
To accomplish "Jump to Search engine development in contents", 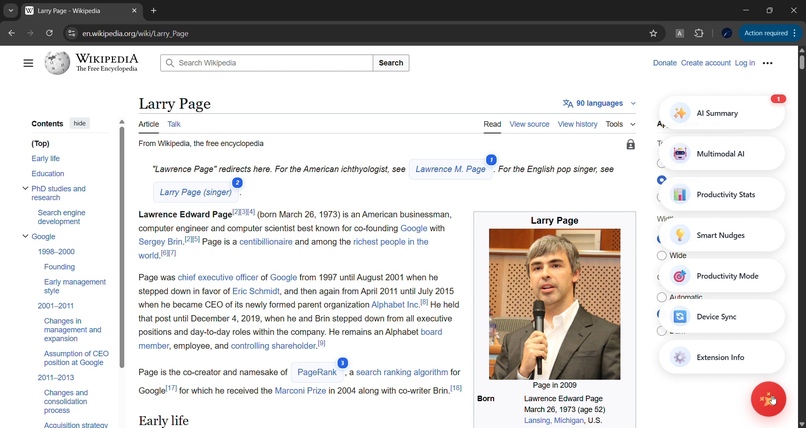I will coord(61,217).
